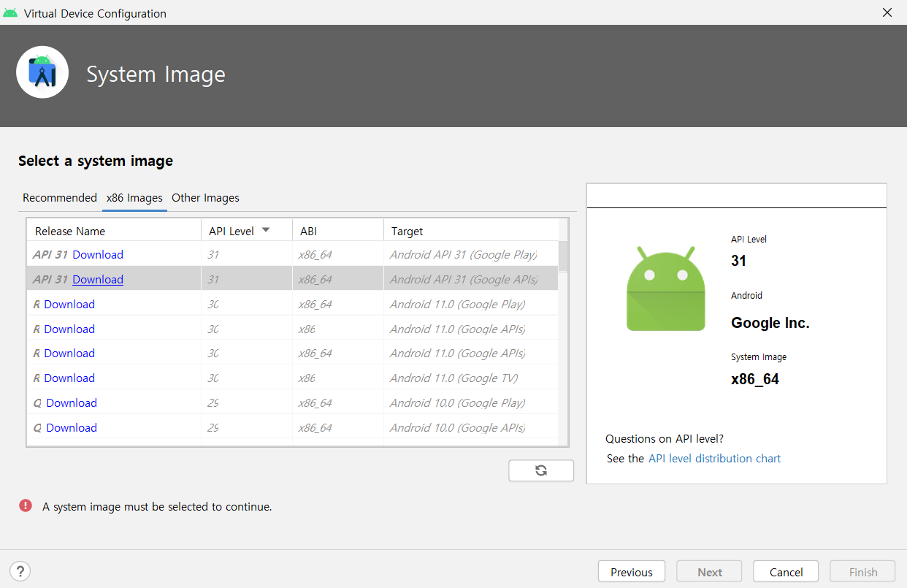This screenshot has height=588, width=907.
Task: Download Q Android 10.0 Google APIs image
Action: 72,427
